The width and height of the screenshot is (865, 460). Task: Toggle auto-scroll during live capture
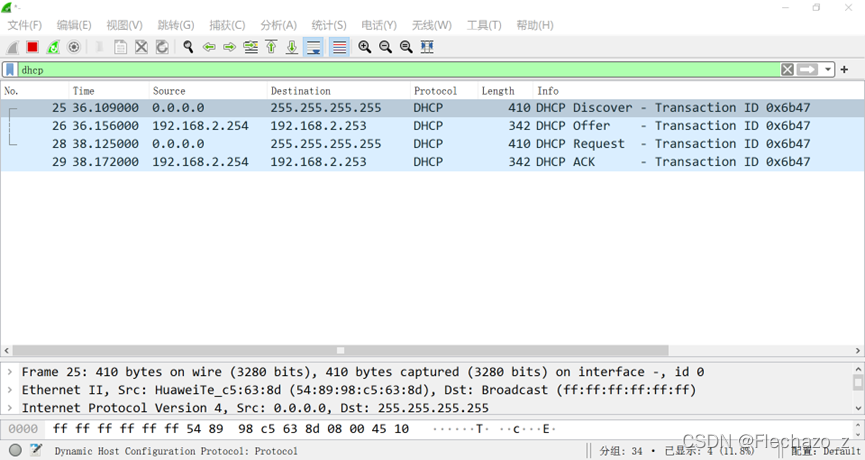[313, 47]
